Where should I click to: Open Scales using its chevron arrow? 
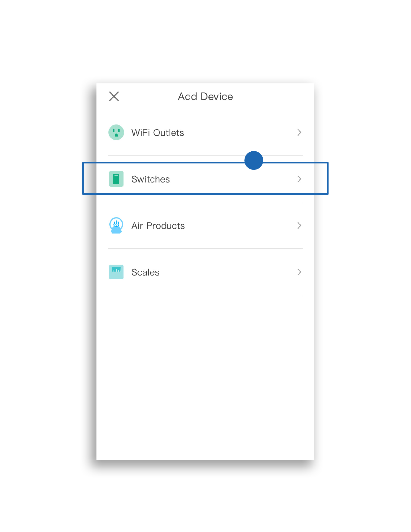[299, 272]
